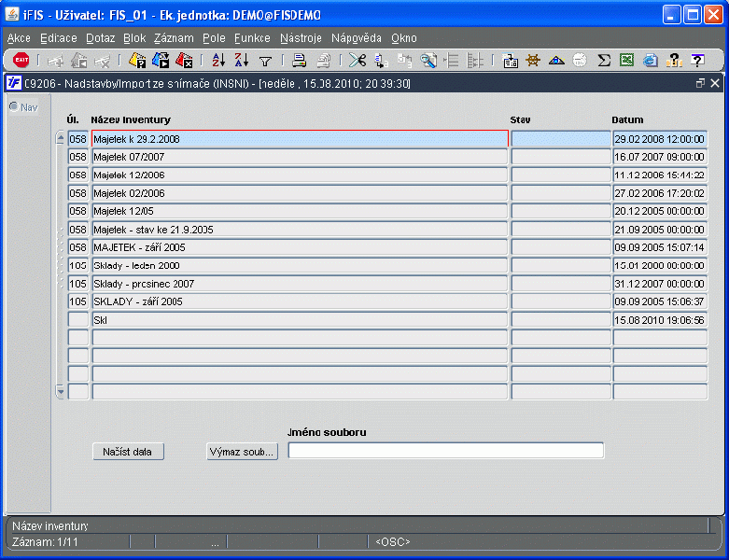Restore the inner INSNI form window
This screenshot has height=560, width=729.
[x=700, y=83]
